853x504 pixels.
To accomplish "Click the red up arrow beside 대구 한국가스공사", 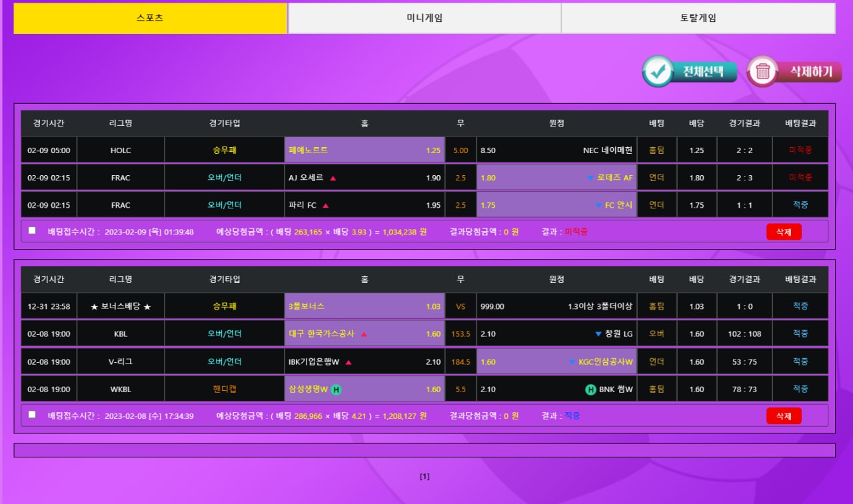I will (364, 334).
